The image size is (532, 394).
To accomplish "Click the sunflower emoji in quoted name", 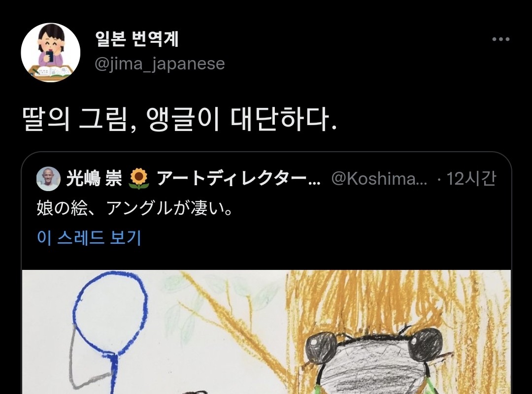I will point(139,179).
